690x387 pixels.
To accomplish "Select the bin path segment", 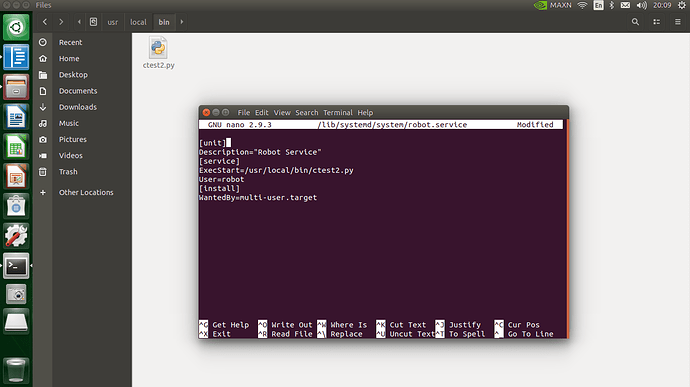I will pyautogui.click(x=164, y=22).
